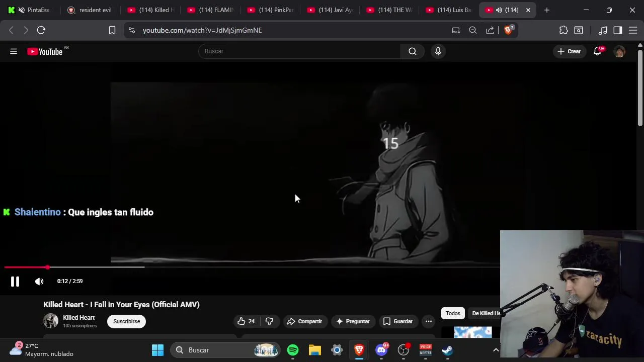Seek in the video progress bar
Image resolution: width=644 pixels, height=362 pixels.
(x=252, y=267)
